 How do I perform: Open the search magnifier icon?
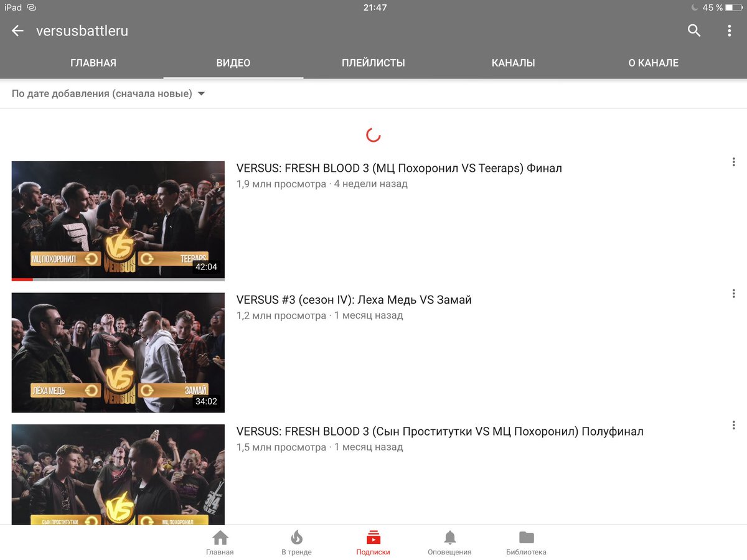coord(694,30)
